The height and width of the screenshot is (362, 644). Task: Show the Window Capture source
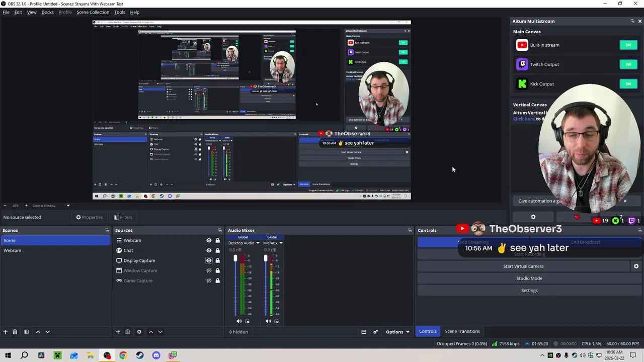click(209, 270)
